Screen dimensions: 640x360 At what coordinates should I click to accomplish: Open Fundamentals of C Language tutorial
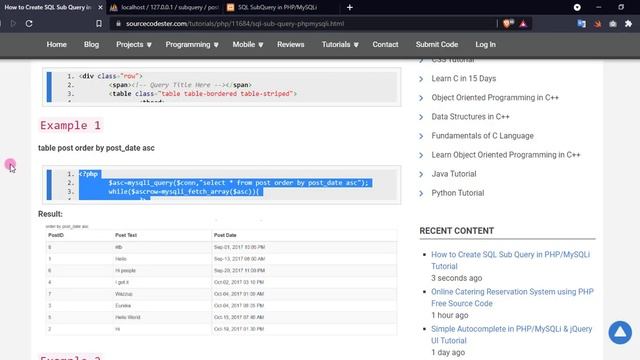click(x=482, y=136)
